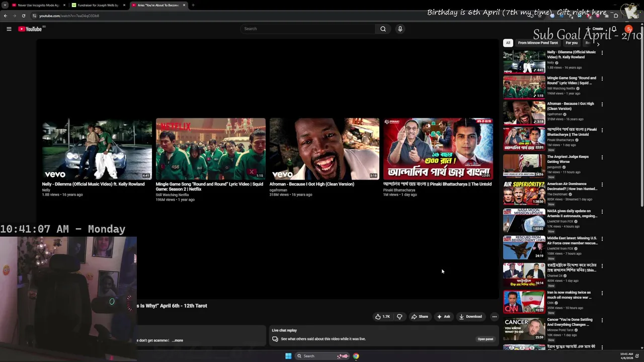Screen dimensions: 644x362
Task: Select the All filter chip
Action: coord(508,43)
